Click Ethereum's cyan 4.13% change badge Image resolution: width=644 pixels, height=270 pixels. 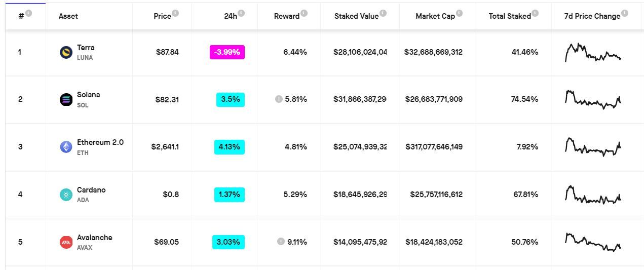click(229, 147)
